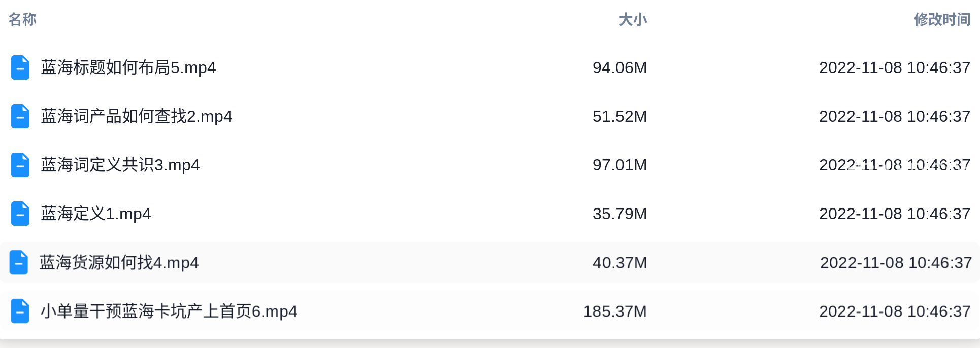Image resolution: width=980 pixels, height=348 pixels.
Task: Click the 51.52M size value
Action: click(619, 116)
